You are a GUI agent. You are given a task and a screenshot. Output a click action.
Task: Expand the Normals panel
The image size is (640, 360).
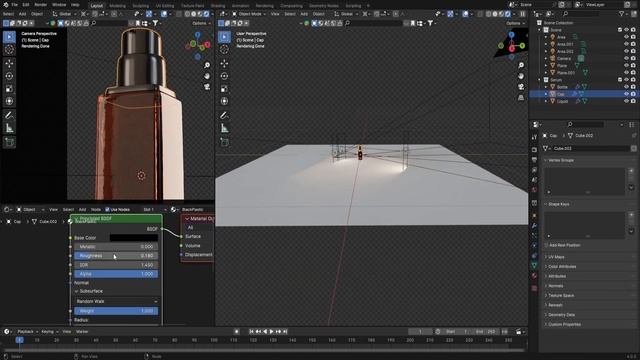pyautogui.click(x=555, y=286)
